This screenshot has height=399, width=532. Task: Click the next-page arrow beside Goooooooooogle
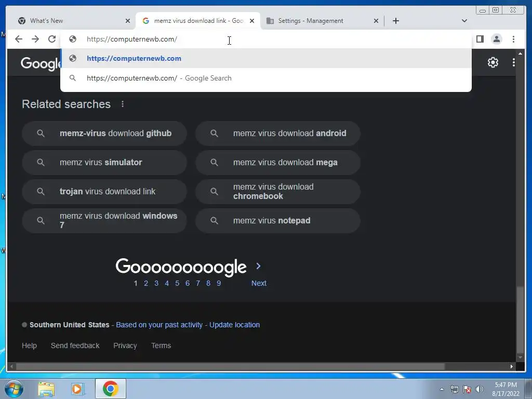[x=259, y=266]
